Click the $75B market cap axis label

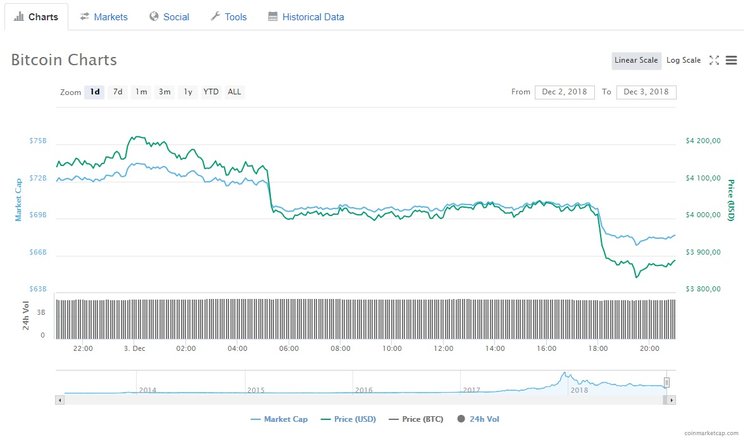(x=38, y=141)
